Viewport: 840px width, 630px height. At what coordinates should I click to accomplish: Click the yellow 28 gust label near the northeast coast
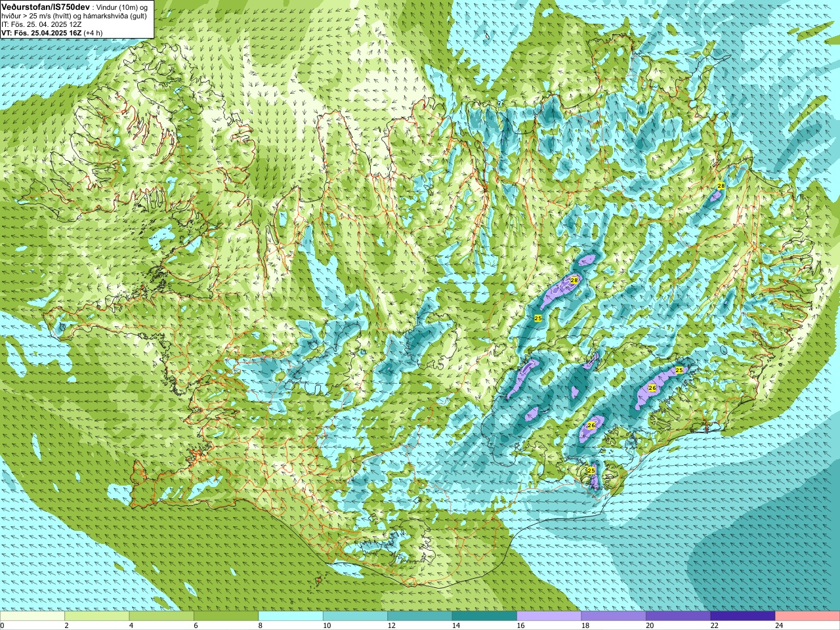[x=721, y=186]
